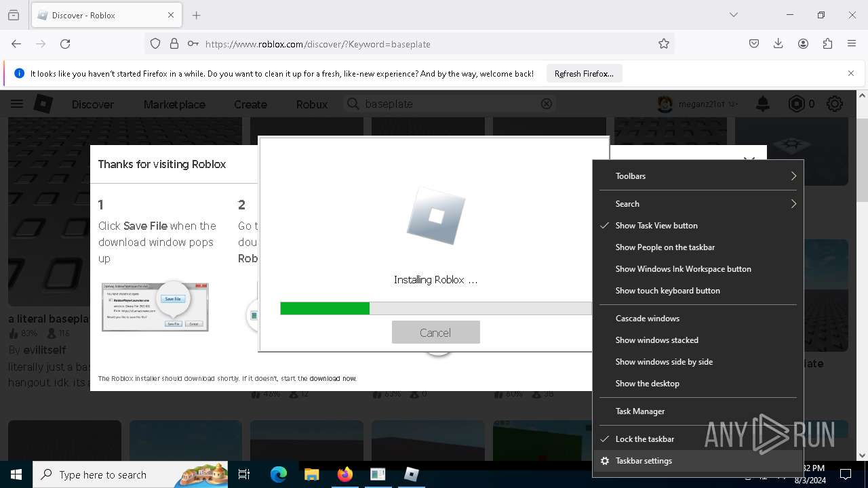Open Task Manager from the context menu
Screen dimensions: 868x488
point(698,411)
